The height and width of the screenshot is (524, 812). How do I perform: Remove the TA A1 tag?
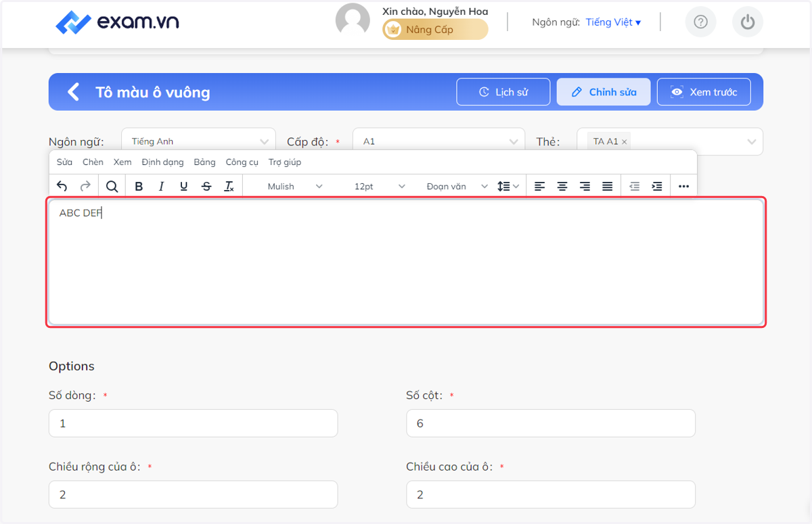625,141
